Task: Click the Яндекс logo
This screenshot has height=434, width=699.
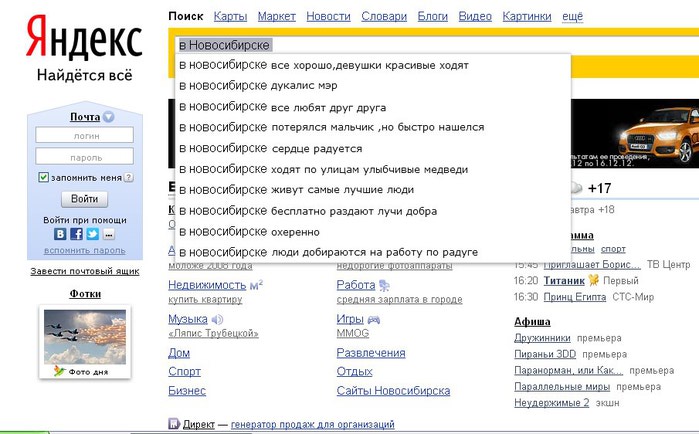Action: (84, 38)
